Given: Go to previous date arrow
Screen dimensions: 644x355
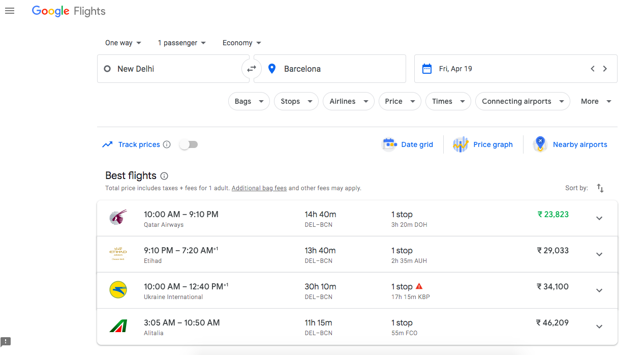Looking at the screenshot, I should (593, 69).
